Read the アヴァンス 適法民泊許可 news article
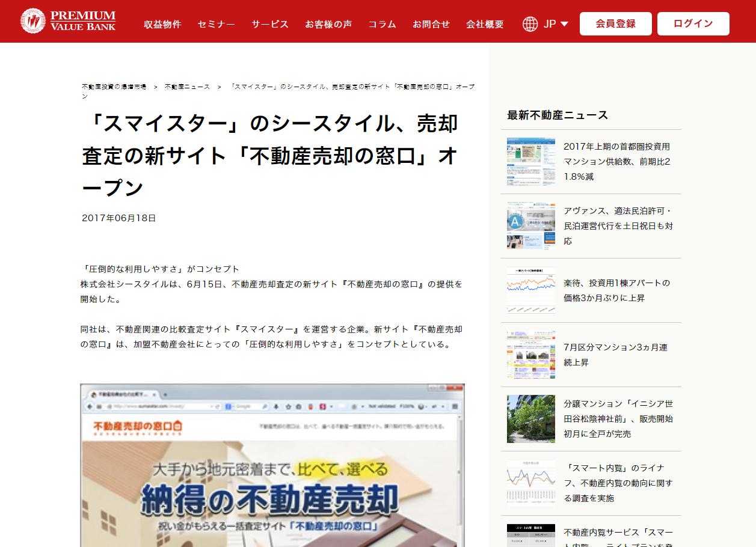 point(618,226)
